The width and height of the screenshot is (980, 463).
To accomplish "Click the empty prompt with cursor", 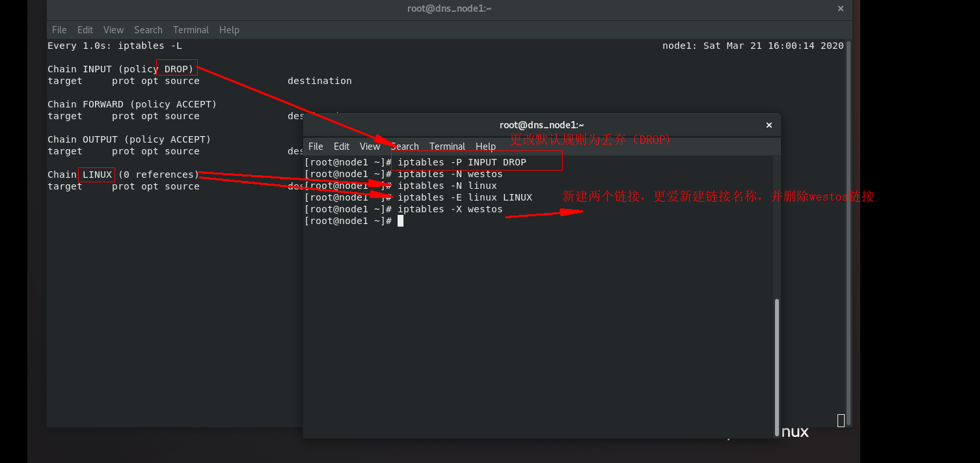I will [354, 221].
